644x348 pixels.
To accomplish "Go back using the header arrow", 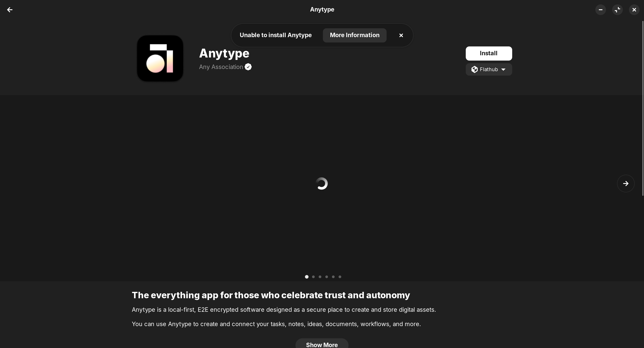I will coord(10,10).
